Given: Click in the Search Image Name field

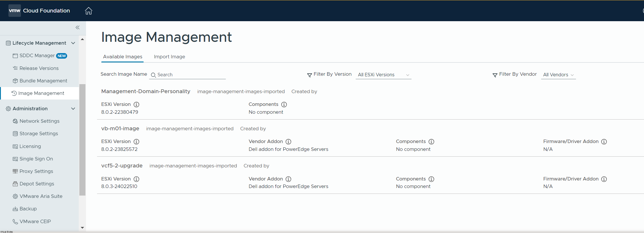Looking at the screenshot, I should (x=187, y=75).
